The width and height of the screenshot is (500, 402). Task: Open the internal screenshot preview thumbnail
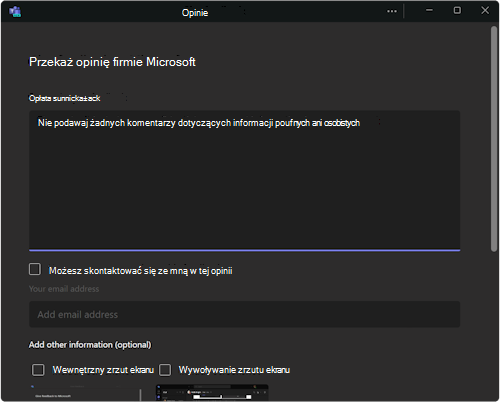(85, 393)
